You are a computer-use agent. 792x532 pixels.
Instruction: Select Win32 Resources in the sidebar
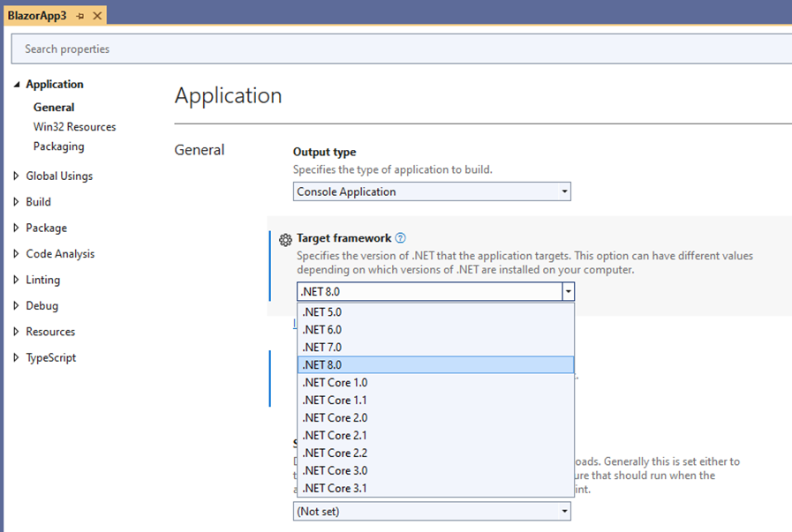tap(74, 126)
